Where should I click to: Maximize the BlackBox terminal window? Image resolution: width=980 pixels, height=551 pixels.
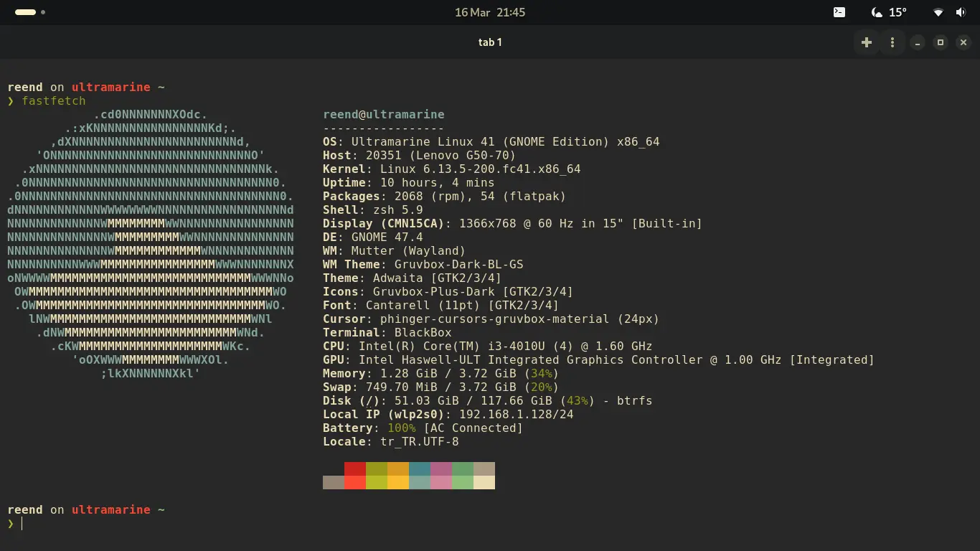click(x=941, y=42)
